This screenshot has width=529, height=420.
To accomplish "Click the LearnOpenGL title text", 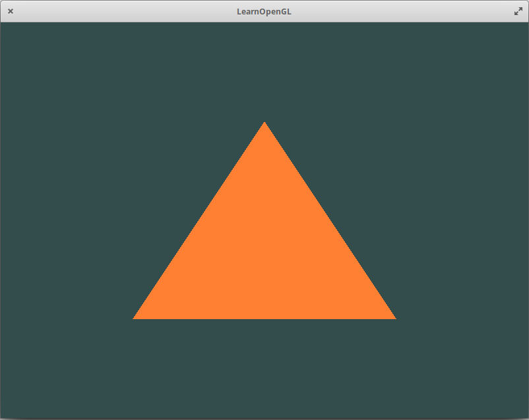I will (264, 11).
